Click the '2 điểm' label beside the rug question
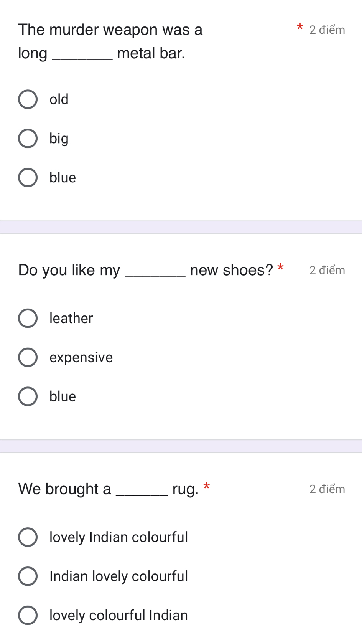The width and height of the screenshot is (362, 644). (327, 489)
